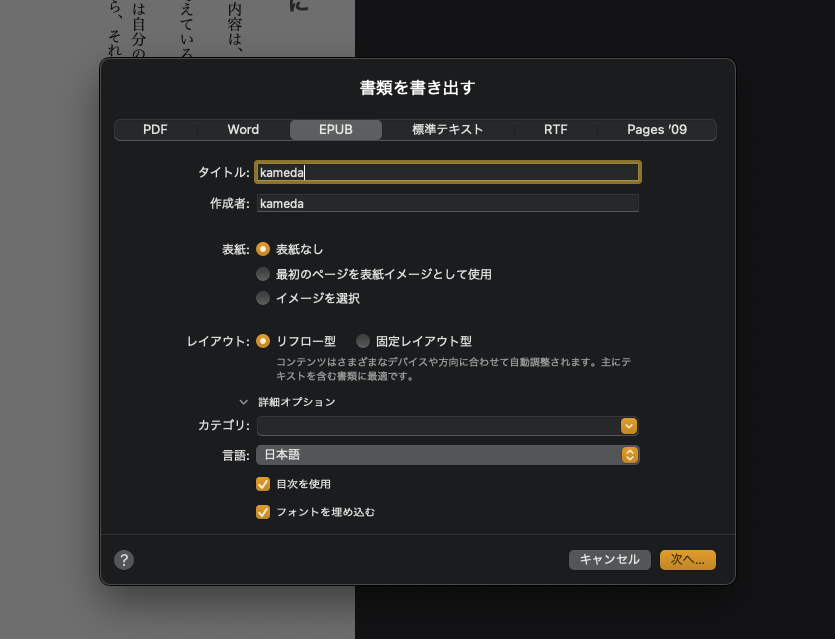Click the タイトル text field
The height and width of the screenshot is (639, 835).
click(448, 173)
